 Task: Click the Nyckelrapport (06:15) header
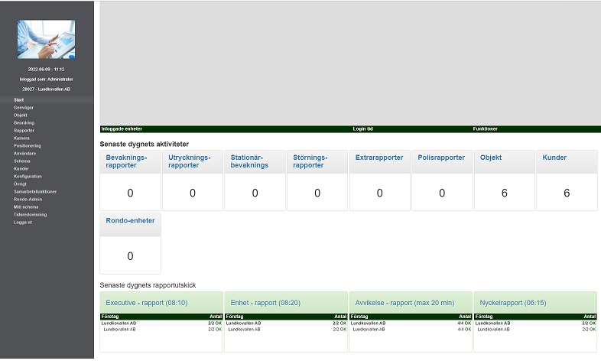coord(535,302)
